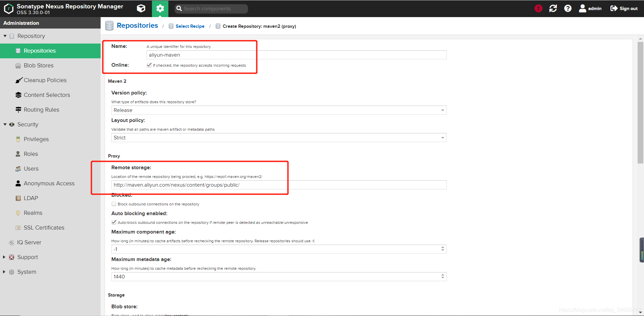Click the Repositories database icon in breadcrumb
This screenshot has height=316, width=644.
point(109,26)
